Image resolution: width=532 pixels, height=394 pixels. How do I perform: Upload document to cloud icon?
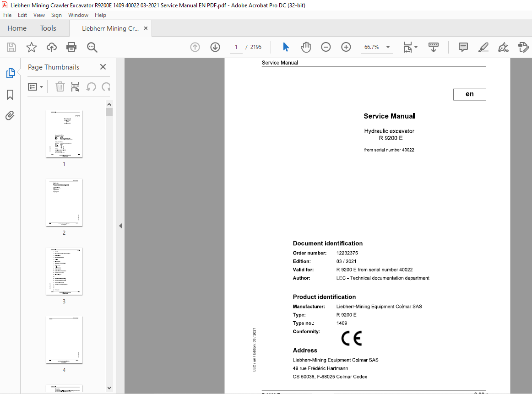tap(52, 47)
